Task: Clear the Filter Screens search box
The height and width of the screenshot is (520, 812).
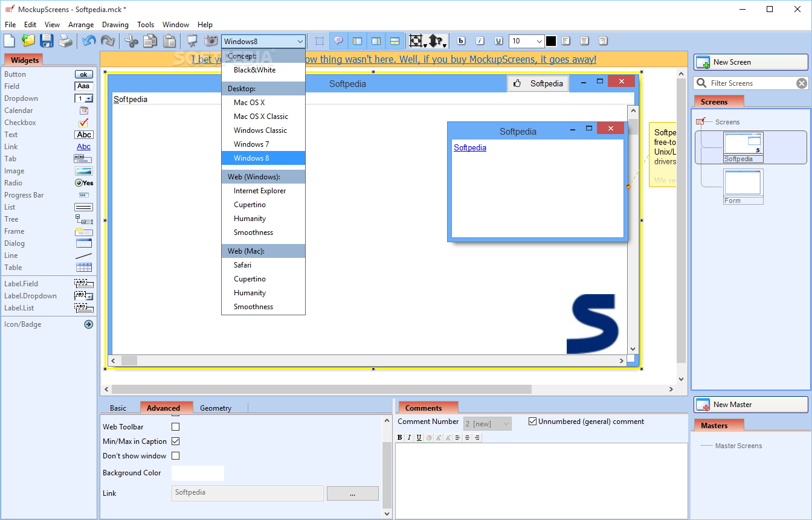Action: coord(801,83)
